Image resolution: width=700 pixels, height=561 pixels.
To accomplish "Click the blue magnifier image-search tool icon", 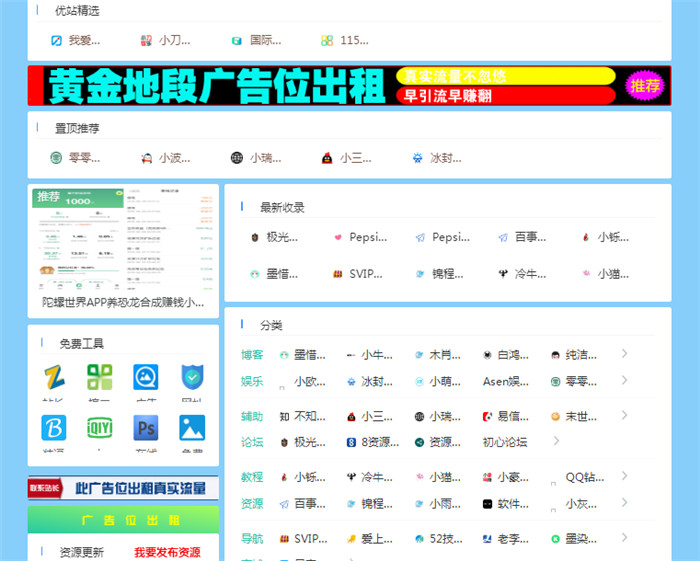I will [x=146, y=378].
